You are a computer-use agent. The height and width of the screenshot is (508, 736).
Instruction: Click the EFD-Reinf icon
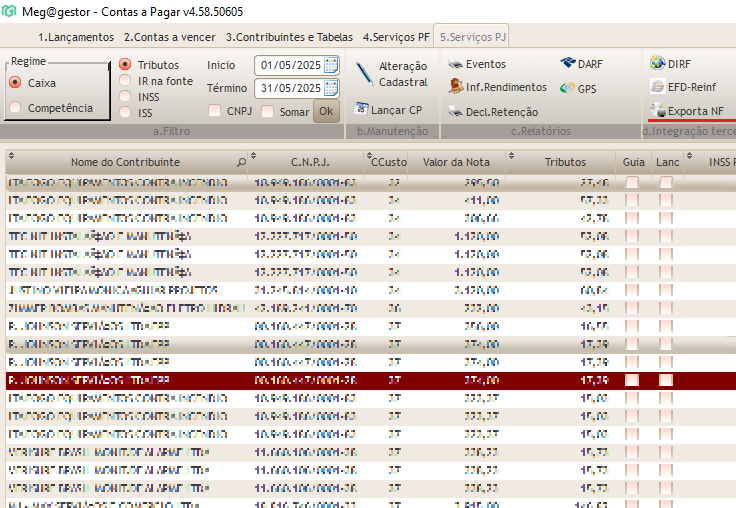point(658,87)
